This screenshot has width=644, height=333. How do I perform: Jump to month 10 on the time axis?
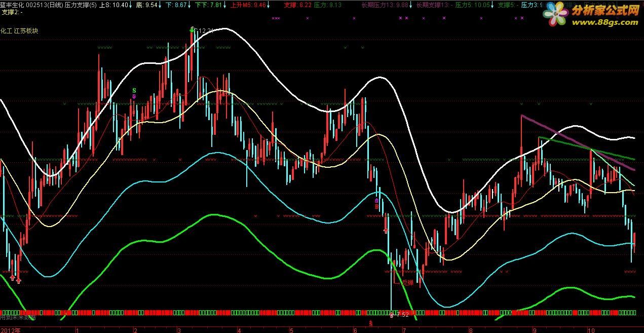point(591,330)
